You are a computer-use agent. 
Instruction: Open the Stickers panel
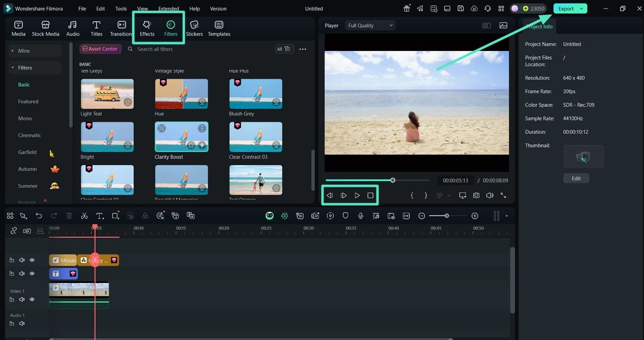click(194, 28)
